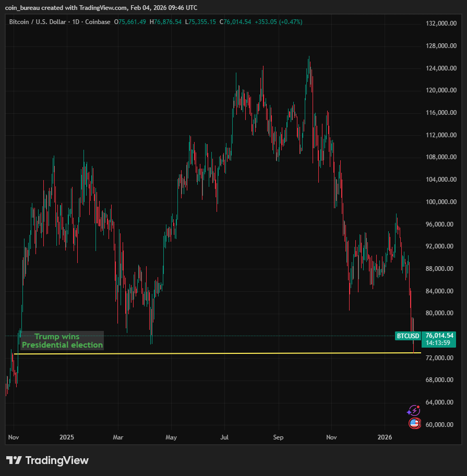Screen dimensions: 467x476
Task: Click the Trump wins Presidential election annotation
Action: pyautogui.click(x=62, y=341)
